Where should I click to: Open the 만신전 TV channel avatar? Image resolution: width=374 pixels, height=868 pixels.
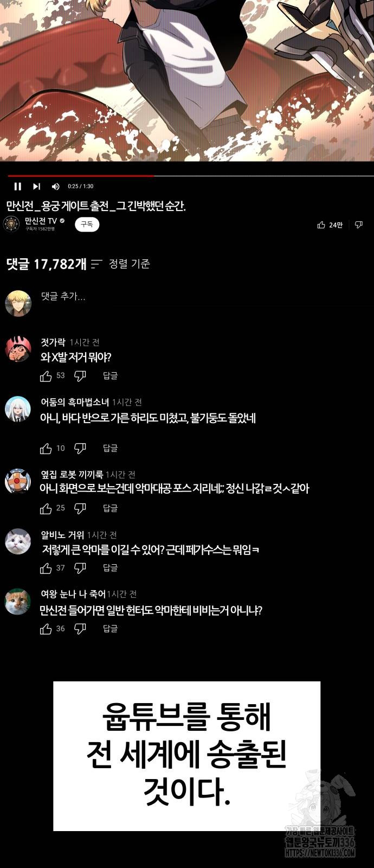coord(11,224)
